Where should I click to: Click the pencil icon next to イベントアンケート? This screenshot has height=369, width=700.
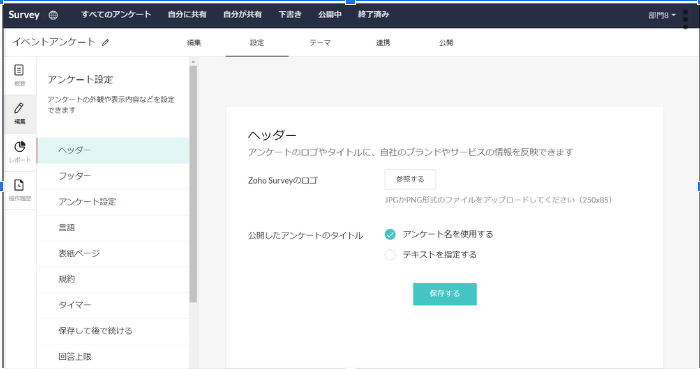tap(105, 42)
